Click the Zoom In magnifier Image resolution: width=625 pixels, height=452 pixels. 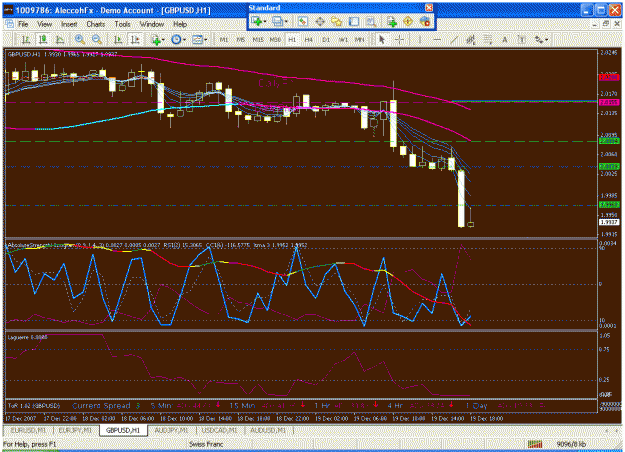tap(80, 39)
